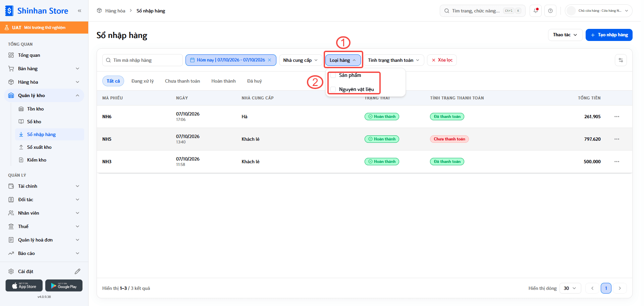Open Kiểm kho in sidebar
This screenshot has width=644, height=306.
[x=50, y=160]
